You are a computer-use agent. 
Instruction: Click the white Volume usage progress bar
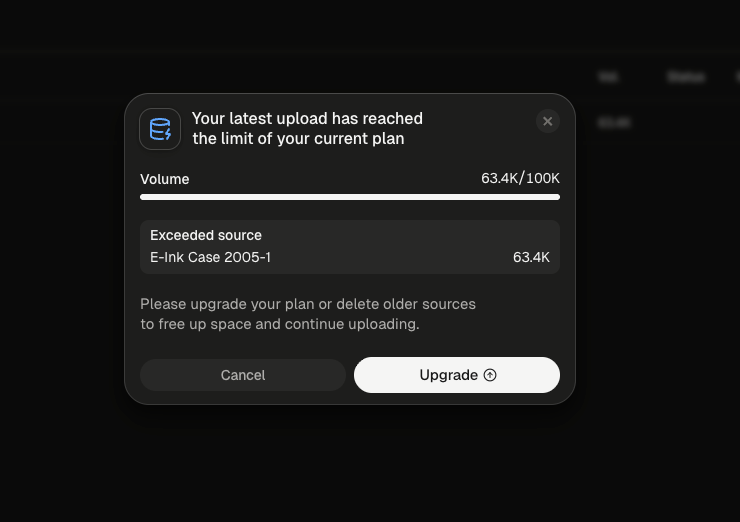pyautogui.click(x=350, y=197)
